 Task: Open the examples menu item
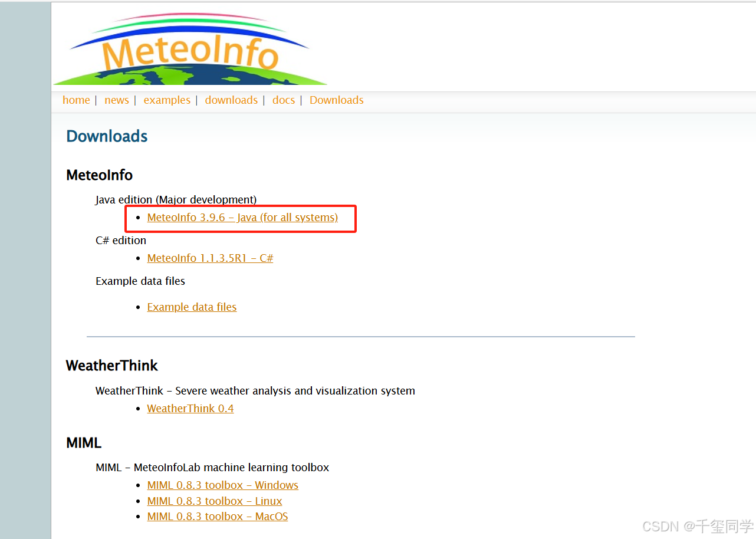[167, 100]
